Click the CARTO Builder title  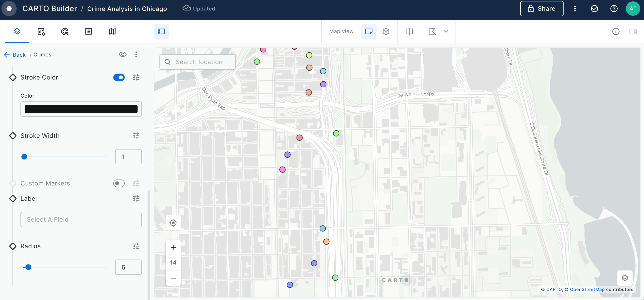pyautogui.click(x=50, y=9)
